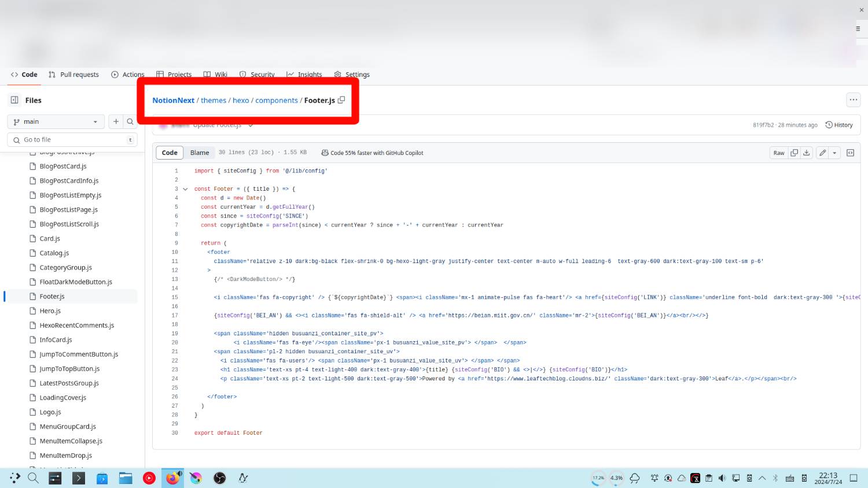Open FloatDarkModeButton.js
868x488 pixels.
(76, 282)
